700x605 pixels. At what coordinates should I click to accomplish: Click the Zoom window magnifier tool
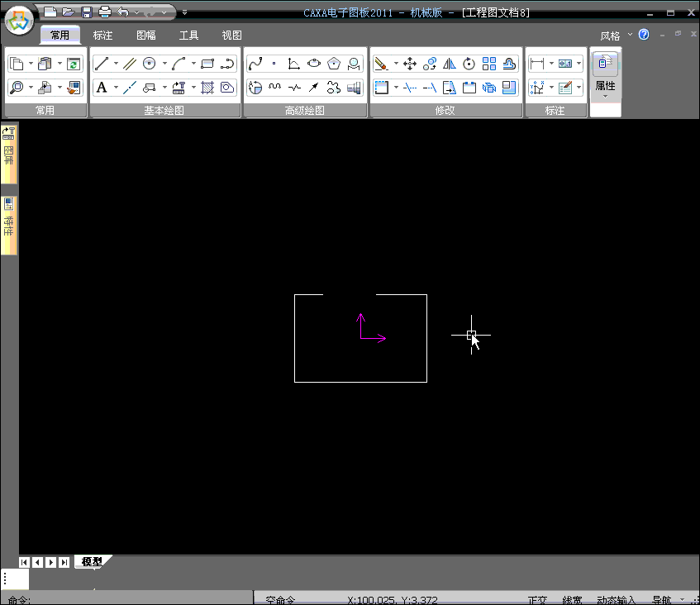pyautogui.click(x=17, y=88)
